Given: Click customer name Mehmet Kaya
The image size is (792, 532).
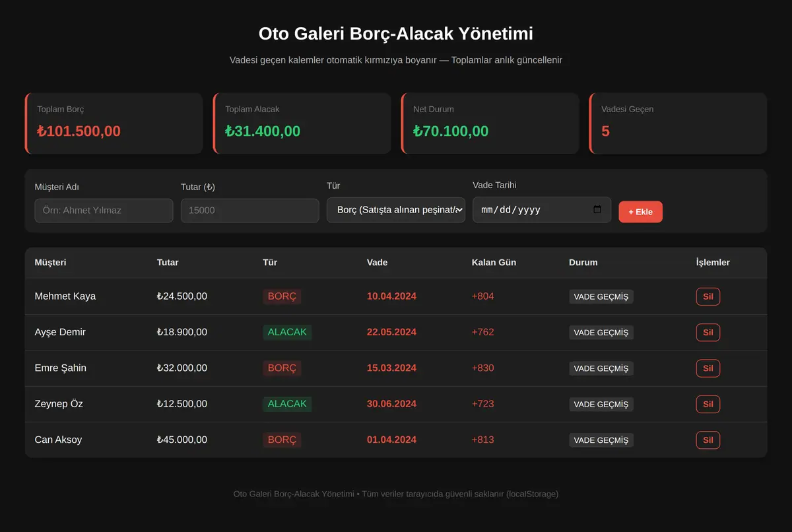Looking at the screenshot, I should [65, 296].
